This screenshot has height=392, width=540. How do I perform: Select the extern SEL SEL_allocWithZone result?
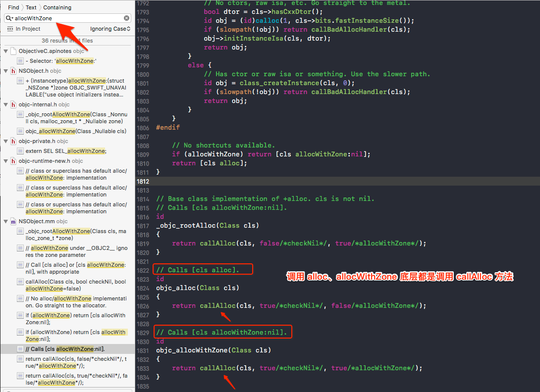pyautogui.click(x=66, y=151)
